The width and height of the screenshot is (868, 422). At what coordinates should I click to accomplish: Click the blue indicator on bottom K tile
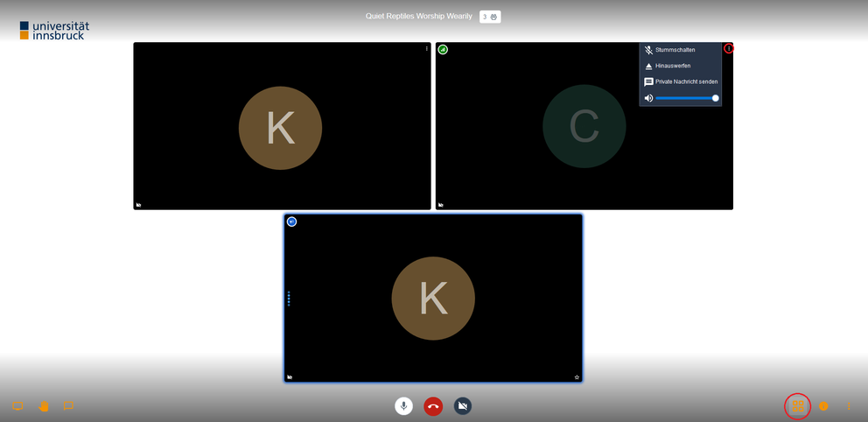(x=291, y=222)
